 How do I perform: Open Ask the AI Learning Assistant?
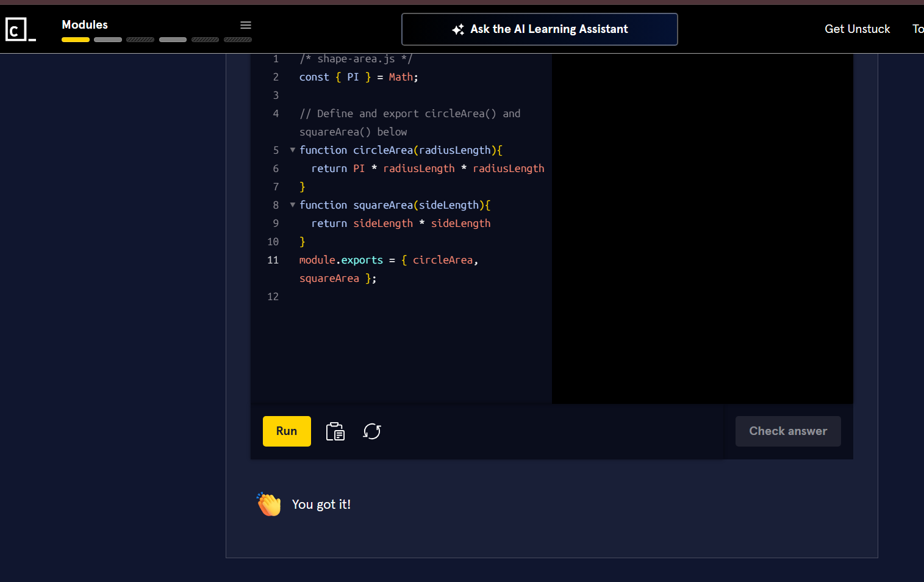click(x=539, y=29)
